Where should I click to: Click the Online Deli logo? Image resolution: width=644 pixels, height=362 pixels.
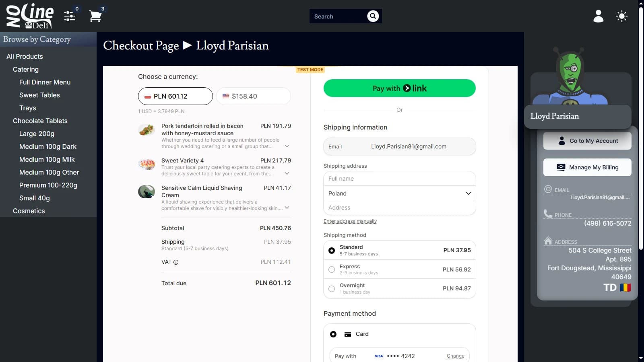pos(30,16)
